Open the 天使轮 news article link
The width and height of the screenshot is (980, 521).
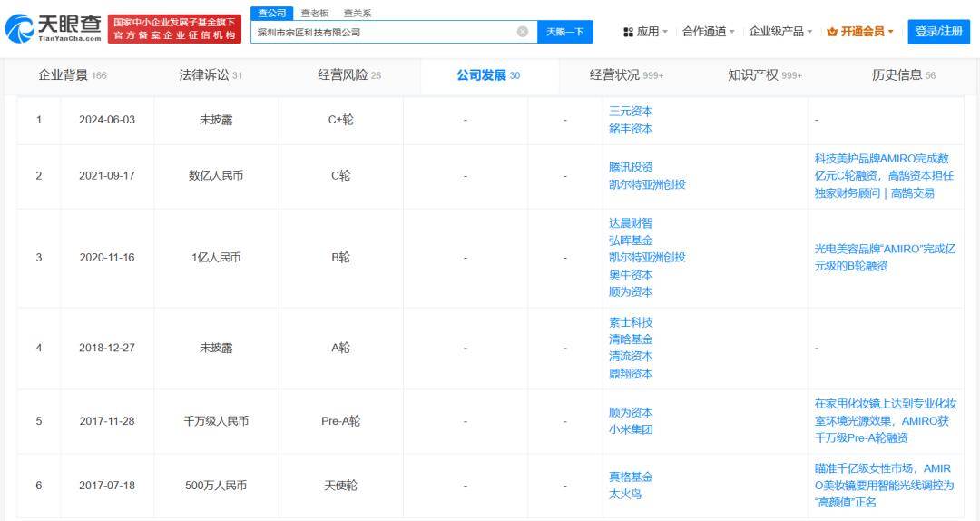[x=884, y=486]
